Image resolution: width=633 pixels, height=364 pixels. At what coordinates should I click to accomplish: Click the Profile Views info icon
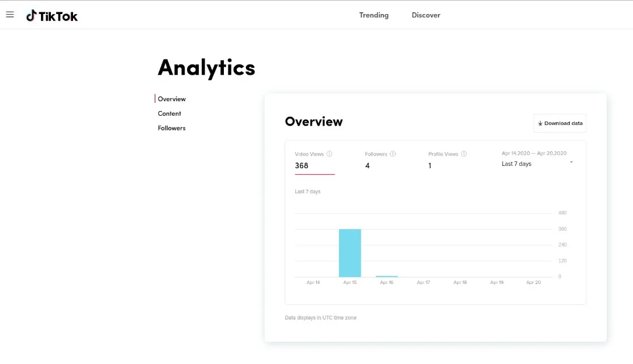[464, 154]
